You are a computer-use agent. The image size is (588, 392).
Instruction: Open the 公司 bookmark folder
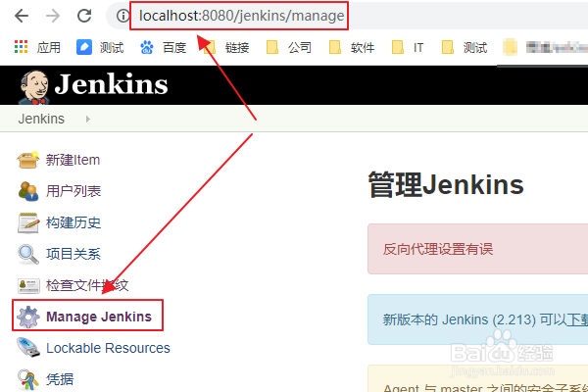pos(289,48)
